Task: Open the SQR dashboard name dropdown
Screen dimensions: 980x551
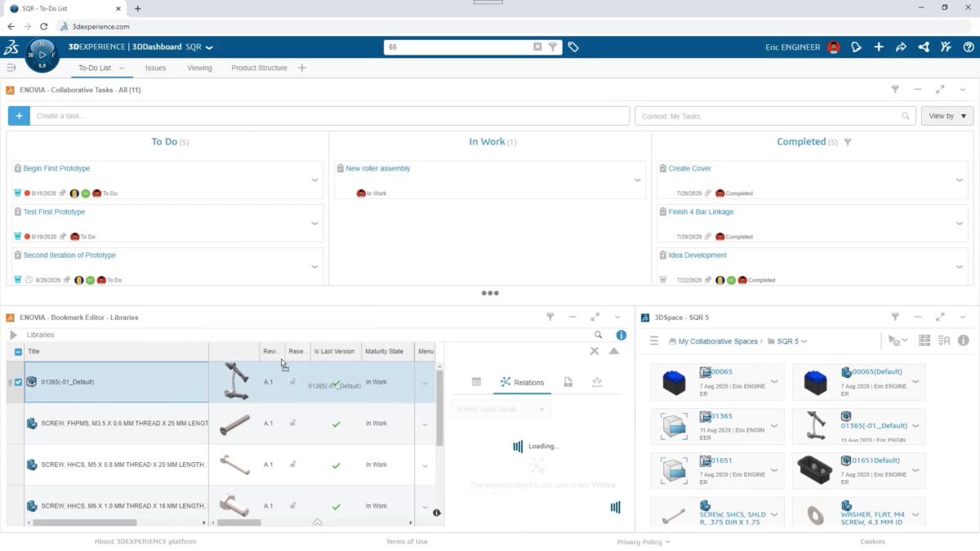Action: tap(209, 47)
